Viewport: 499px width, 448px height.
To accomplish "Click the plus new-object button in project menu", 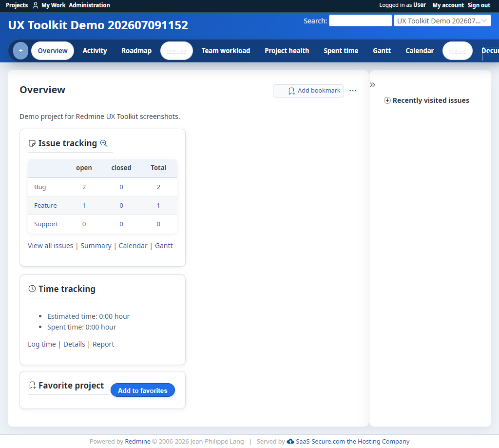I will click(x=20, y=51).
